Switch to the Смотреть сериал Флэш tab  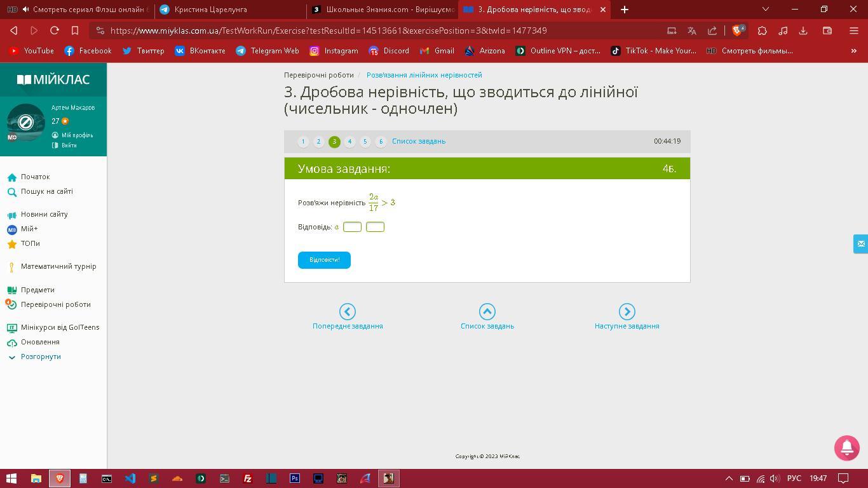(78, 10)
